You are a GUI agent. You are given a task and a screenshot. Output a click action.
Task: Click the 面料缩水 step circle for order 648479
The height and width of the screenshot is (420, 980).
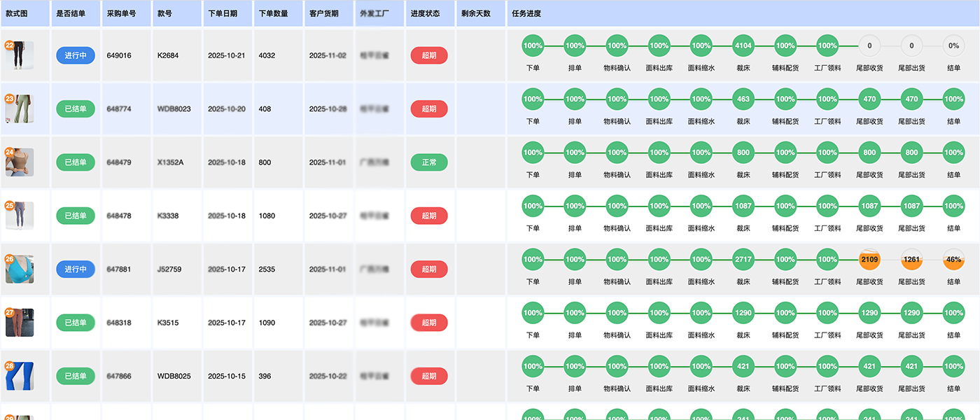(701, 152)
